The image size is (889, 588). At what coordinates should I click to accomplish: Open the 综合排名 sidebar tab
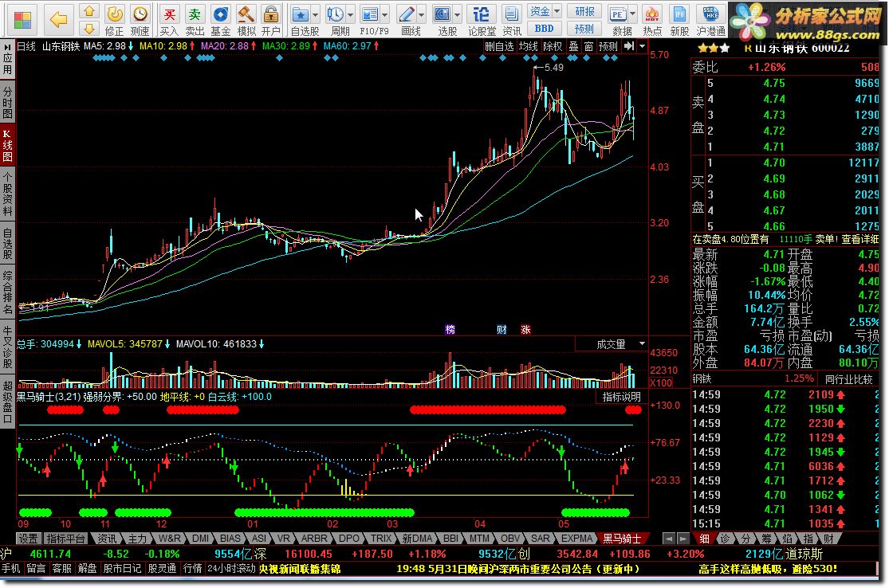click(x=7, y=292)
